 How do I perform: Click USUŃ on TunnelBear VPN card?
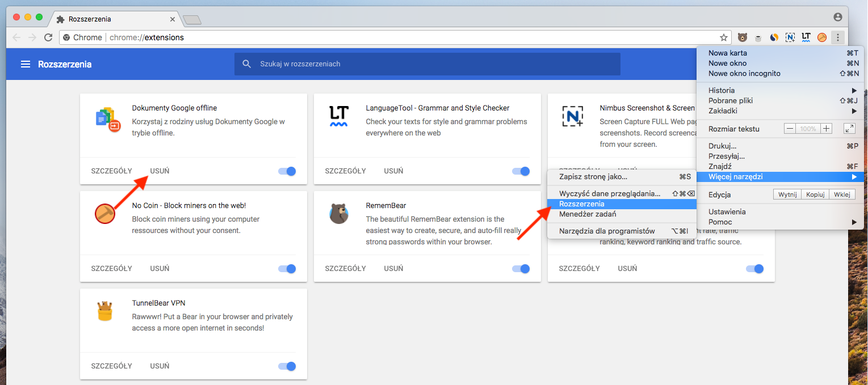(x=160, y=366)
